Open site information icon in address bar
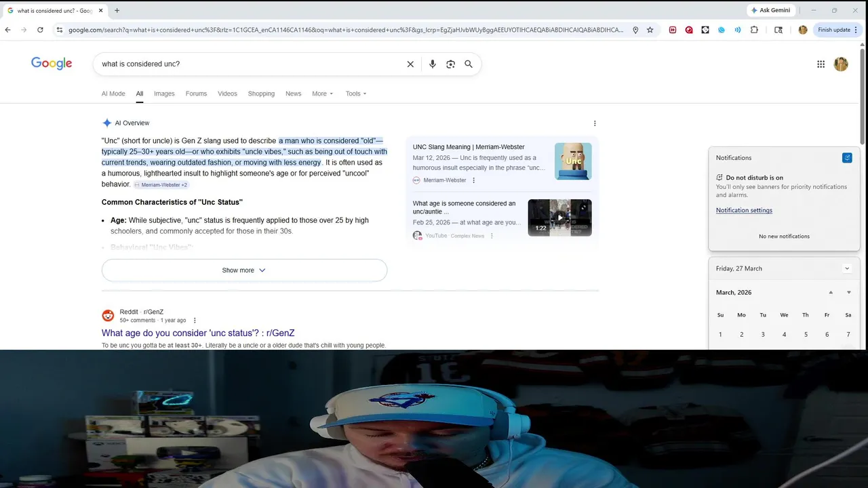This screenshot has width=868, height=488. click(x=60, y=30)
